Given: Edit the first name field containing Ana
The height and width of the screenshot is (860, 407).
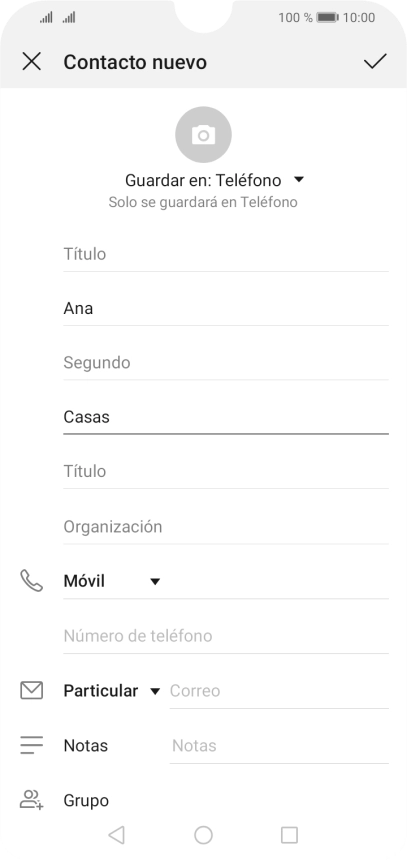Looking at the screenshot, I should tap(226, 309).
